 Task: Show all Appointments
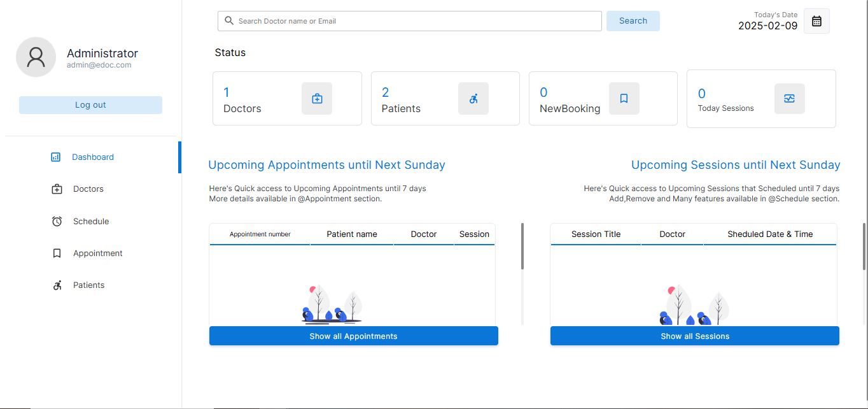(x=353, y=336)
